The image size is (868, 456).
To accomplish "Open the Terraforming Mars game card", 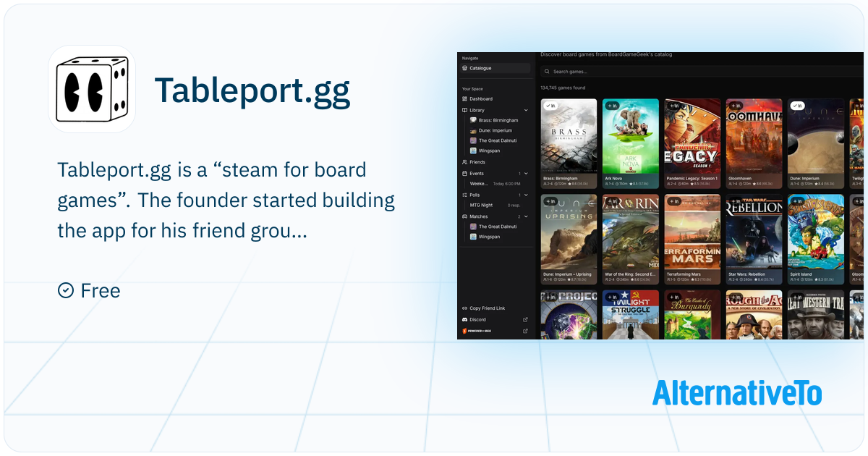I will coord(692,240).
